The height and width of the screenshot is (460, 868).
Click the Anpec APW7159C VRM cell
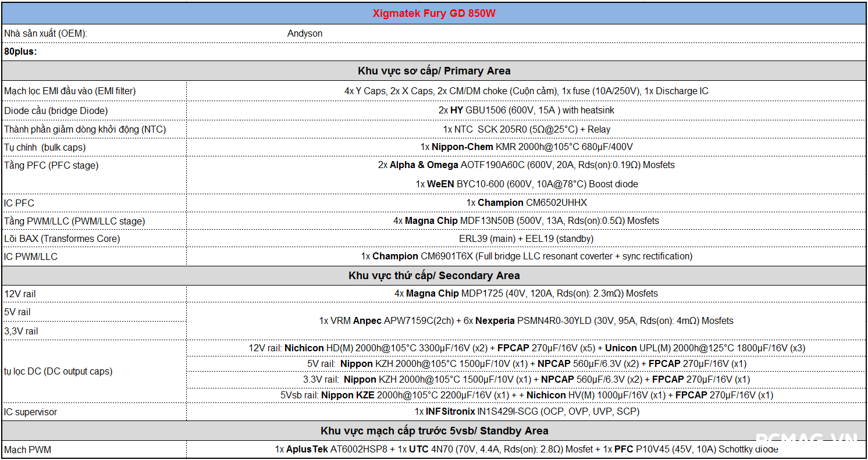click(526, 321)
